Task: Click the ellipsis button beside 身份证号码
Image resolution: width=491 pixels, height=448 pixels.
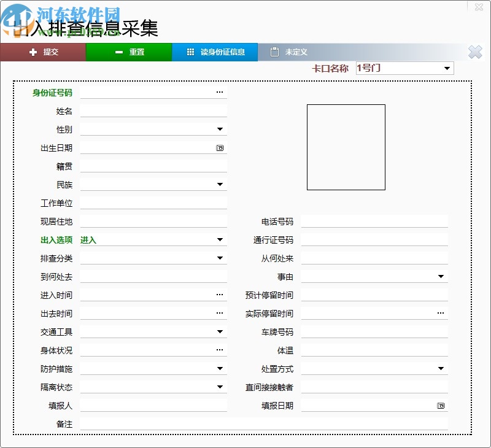Action: [219, 92]
